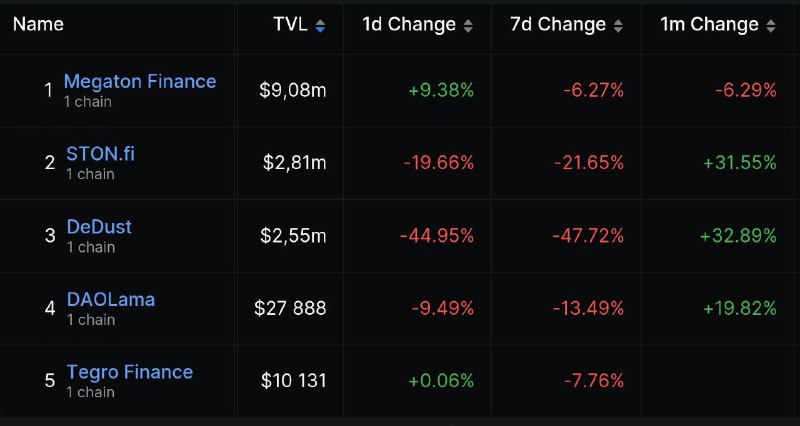The image size is (800, 426).
Task: Sort by 1d Change arrows icon
Action: 468,26
